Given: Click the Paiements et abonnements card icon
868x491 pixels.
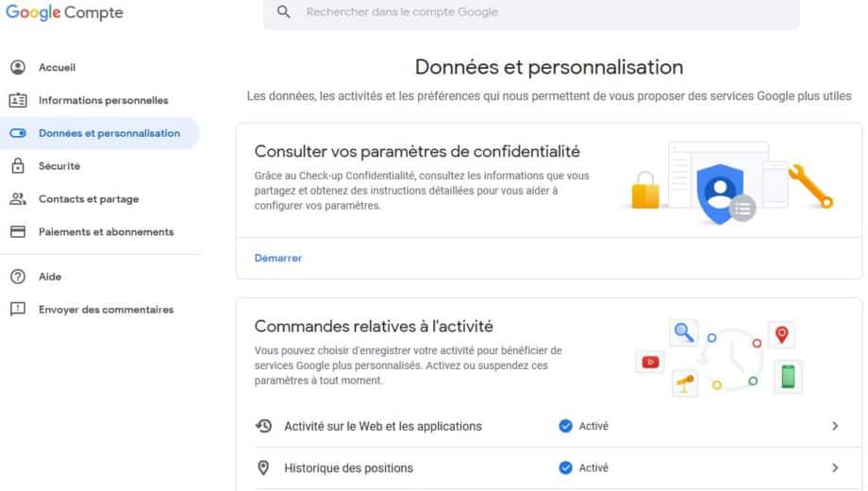Looking at the screenshot, I should click(18, 231).
